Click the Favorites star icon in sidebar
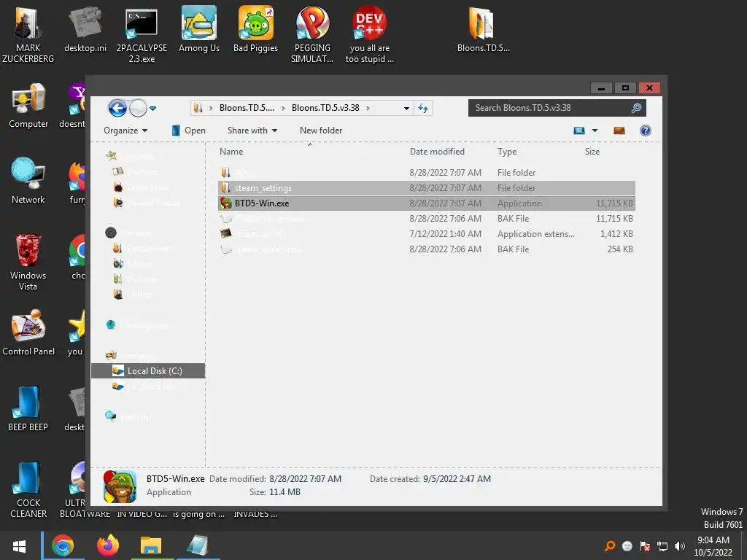 (x=111, y=156)
